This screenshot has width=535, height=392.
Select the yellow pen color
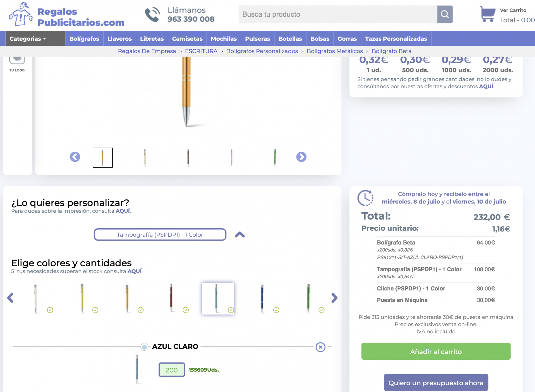[x=82, y=298]
